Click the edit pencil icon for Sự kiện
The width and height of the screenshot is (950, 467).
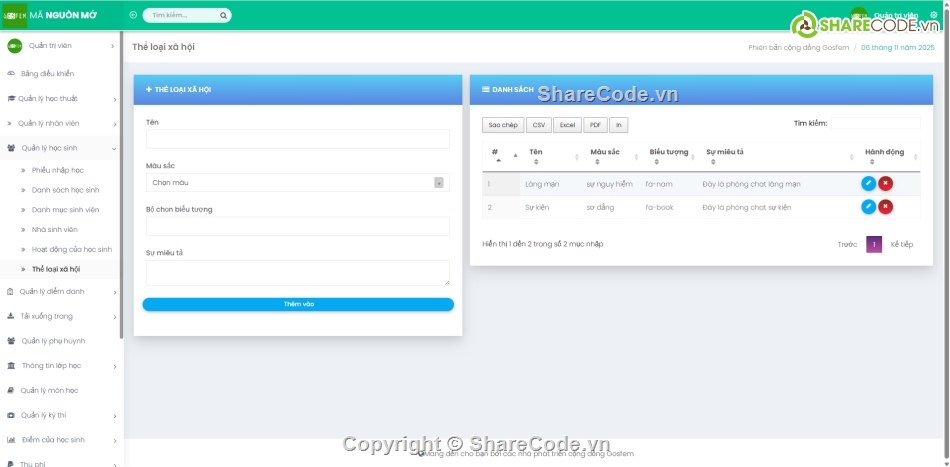(x=868, y=207)
